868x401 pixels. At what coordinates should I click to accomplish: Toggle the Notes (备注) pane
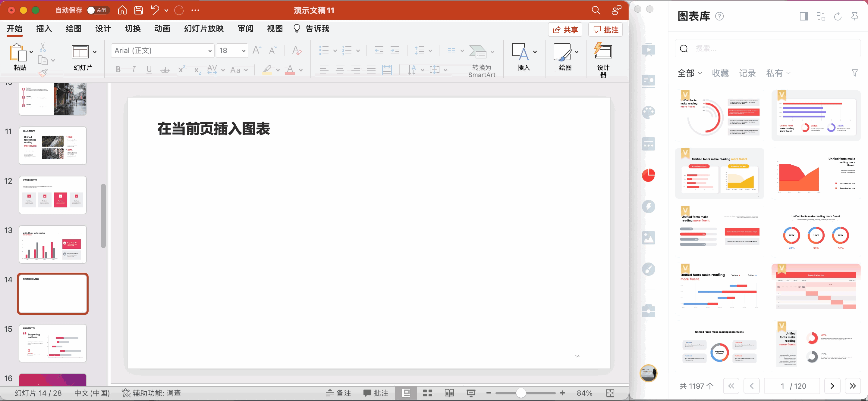click(x=339, y=393)
